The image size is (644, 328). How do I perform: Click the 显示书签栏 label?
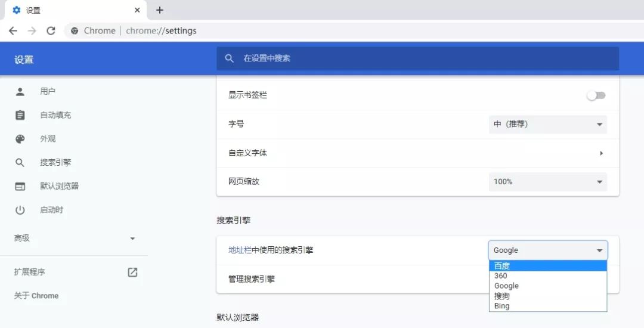[247, 95]
